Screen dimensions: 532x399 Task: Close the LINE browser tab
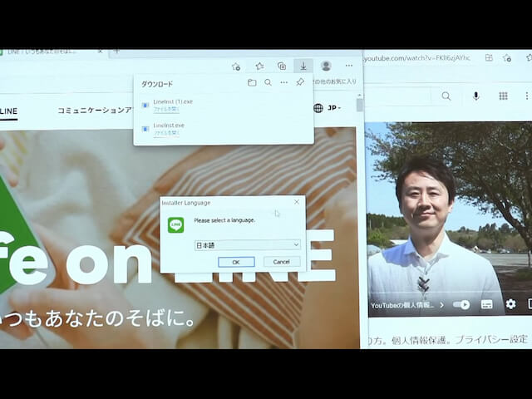pyautogui.click(x=100, y=52)
